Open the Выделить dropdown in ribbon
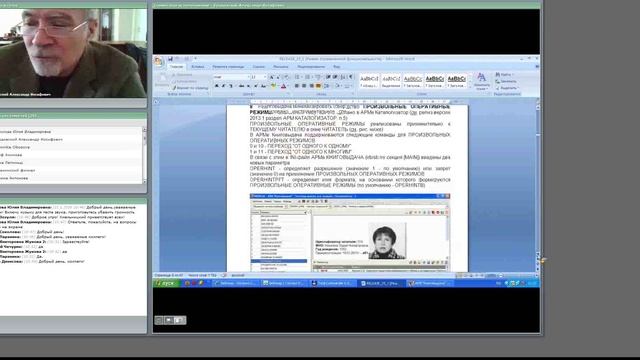 (507, 88)
